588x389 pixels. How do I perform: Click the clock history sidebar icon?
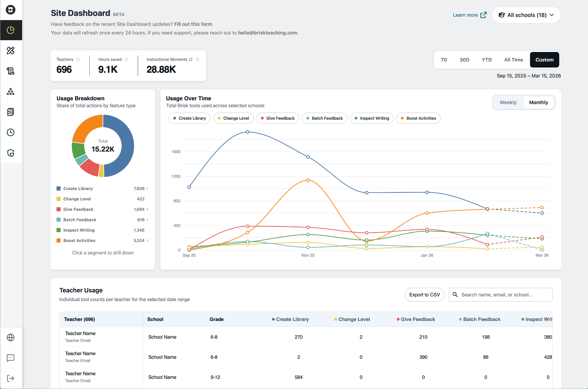click(11, 132)
